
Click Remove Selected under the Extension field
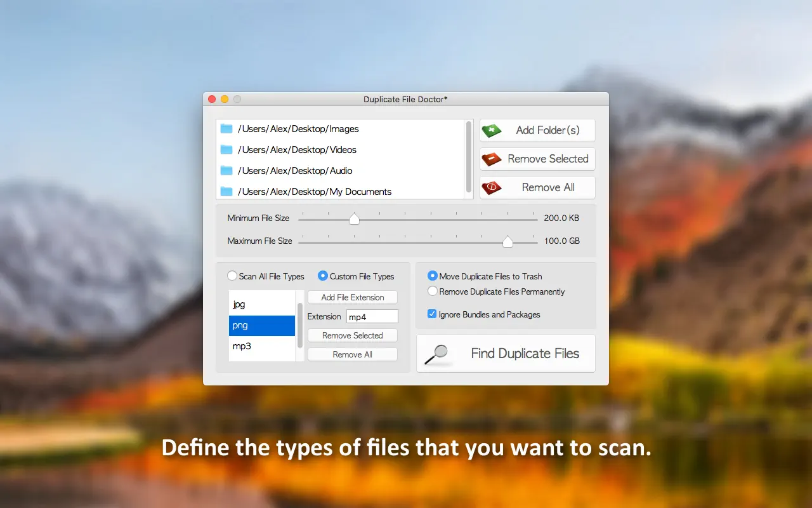tap(353, 335)
